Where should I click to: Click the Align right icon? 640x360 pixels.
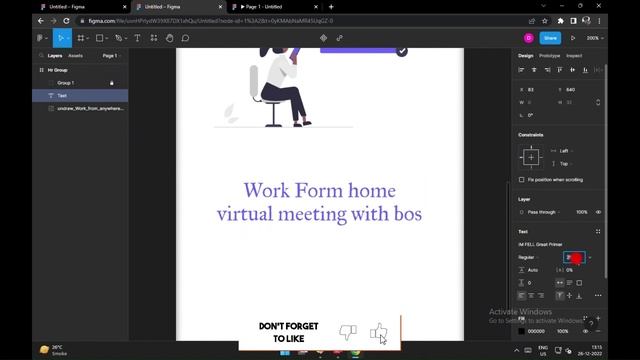547,70
